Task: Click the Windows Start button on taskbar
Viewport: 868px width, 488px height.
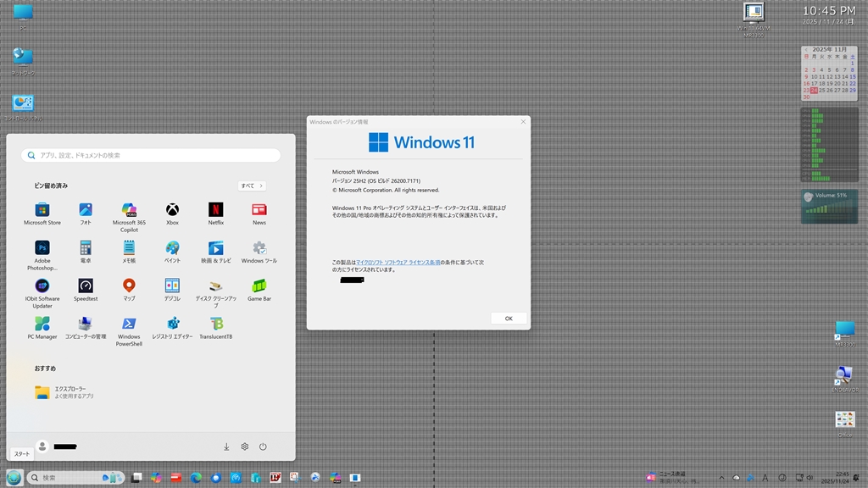Action: tap(14, 477)
